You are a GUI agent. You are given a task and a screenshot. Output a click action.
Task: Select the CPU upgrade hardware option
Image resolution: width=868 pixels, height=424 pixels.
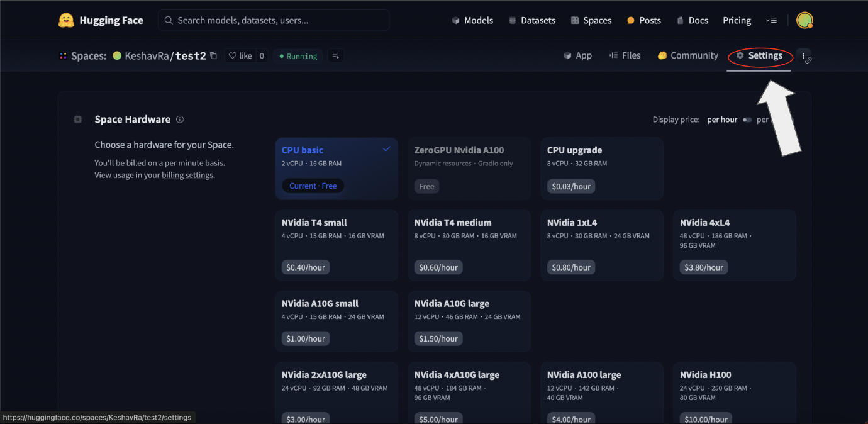pos(601,169)
